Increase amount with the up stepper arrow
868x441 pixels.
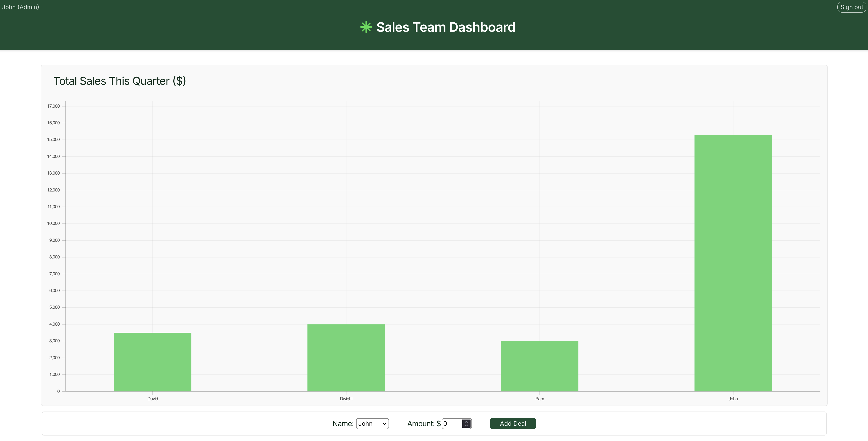click(466, 421)
